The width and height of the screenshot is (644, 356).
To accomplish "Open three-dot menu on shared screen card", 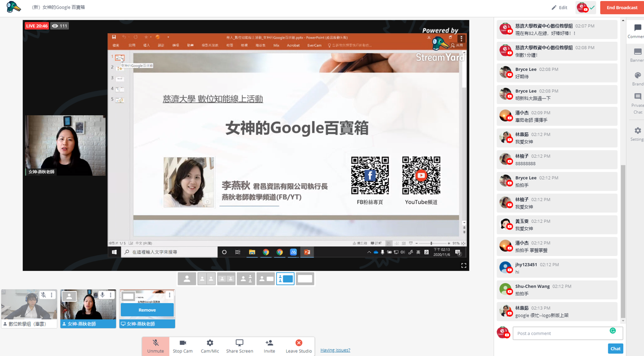I will 170,295.
